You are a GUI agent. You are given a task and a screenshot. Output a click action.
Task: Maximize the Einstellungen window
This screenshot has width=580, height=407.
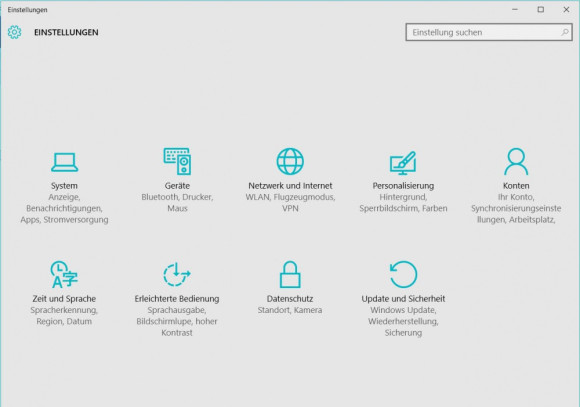pos(541,10)
